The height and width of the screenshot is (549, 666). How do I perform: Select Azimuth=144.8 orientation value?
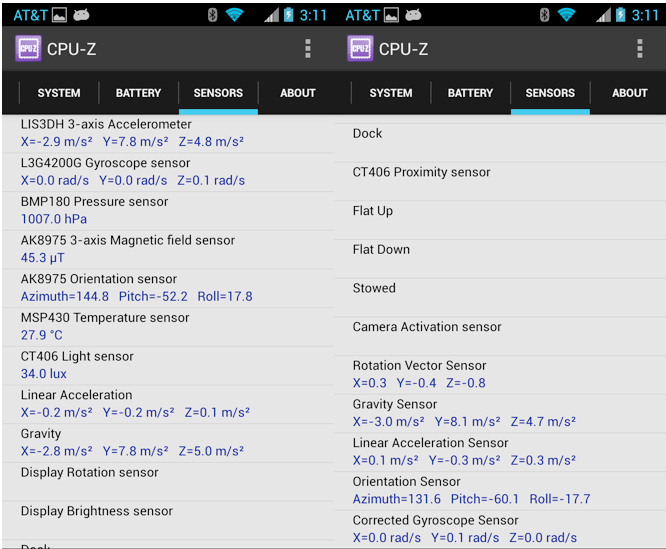pos(65,296)
